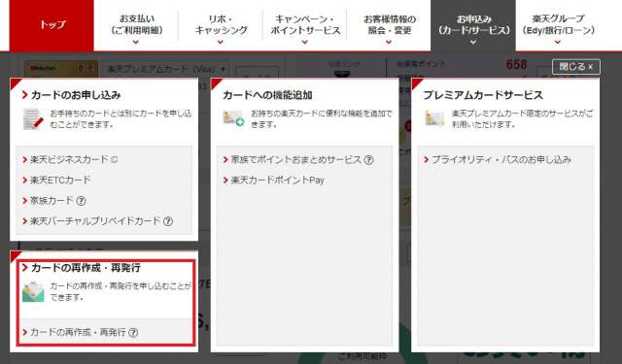Click the premium card icon

coord(434,118)
